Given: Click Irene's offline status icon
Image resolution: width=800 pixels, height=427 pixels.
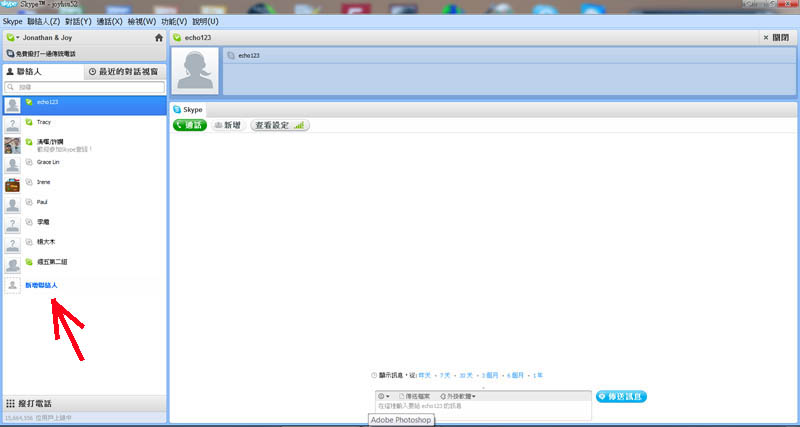Looking at the screenshot, I should (29, 182).
